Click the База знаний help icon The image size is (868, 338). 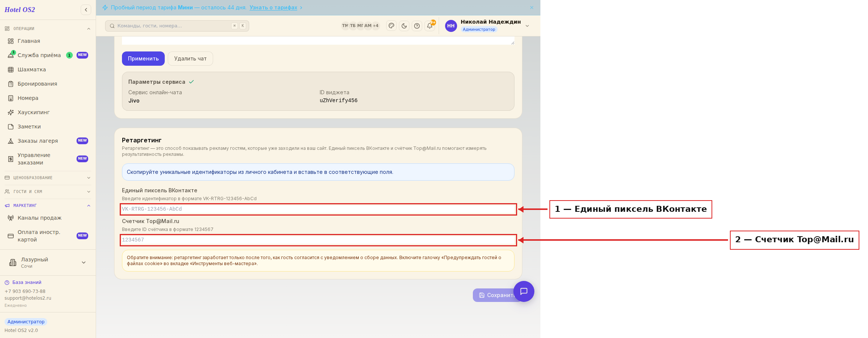[7, 282]
